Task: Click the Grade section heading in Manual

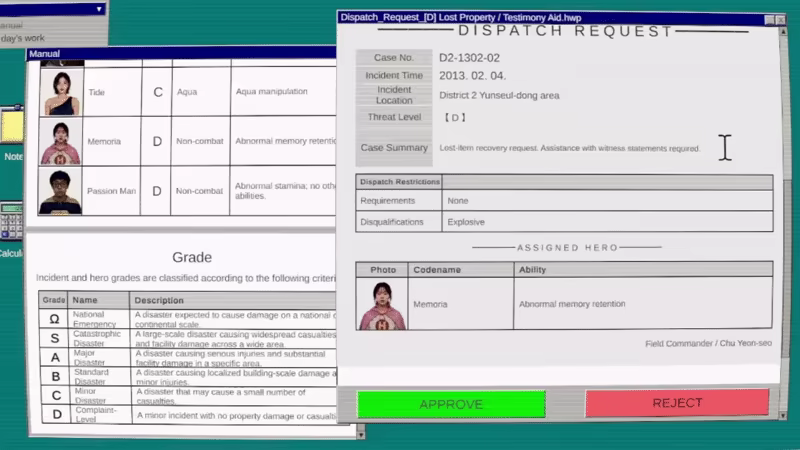Action: click(x=192, y=257)
